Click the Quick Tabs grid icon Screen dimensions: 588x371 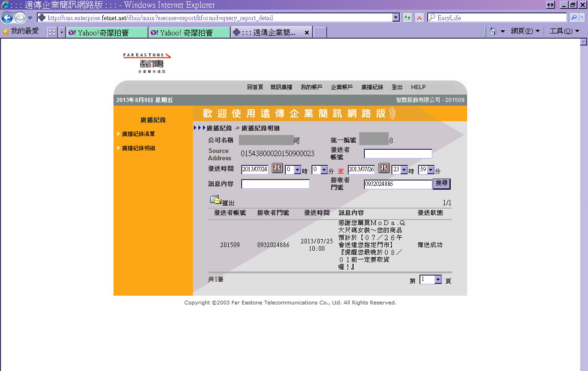click(52, 32)
